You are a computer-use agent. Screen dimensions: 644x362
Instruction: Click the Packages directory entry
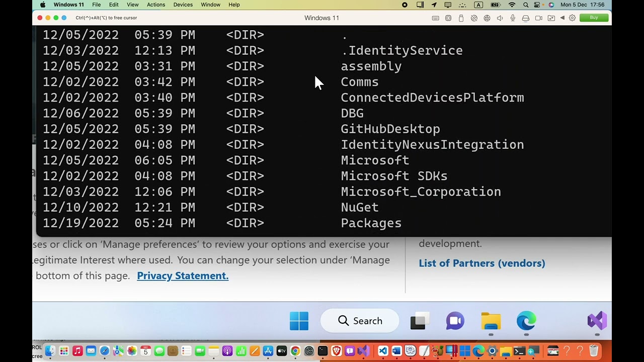(371, 223)
